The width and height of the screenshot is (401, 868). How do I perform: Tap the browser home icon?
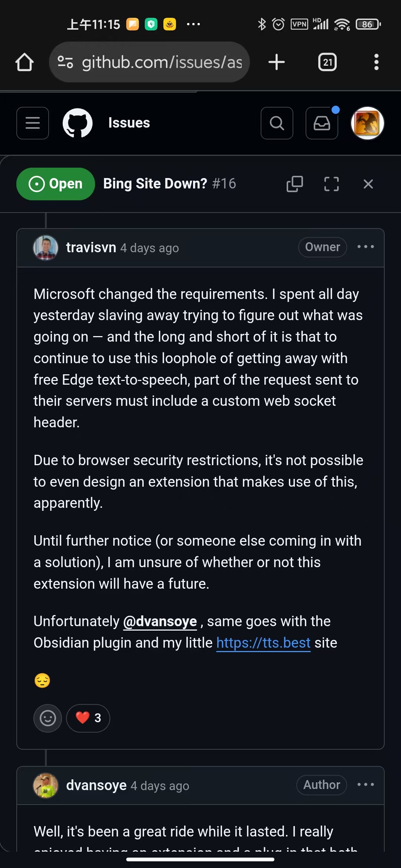pyautogui.click(x=25, y=62)
